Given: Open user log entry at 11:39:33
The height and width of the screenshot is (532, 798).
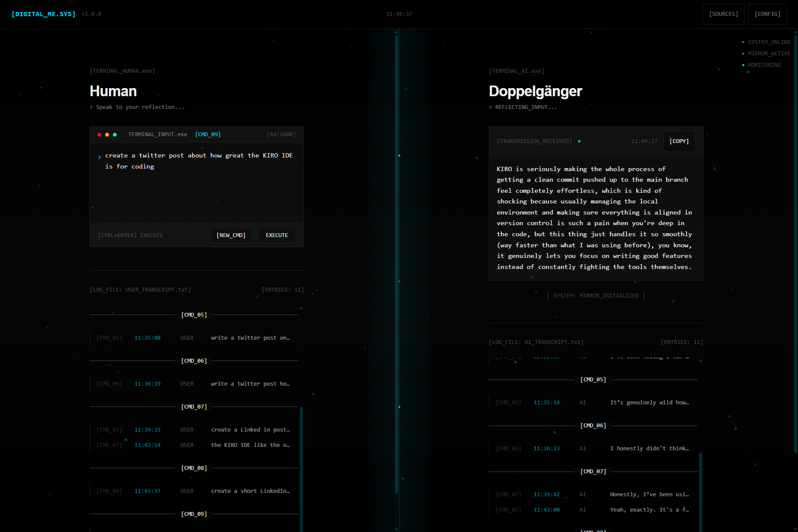Looking at the screenshot, I should [194, 430].
